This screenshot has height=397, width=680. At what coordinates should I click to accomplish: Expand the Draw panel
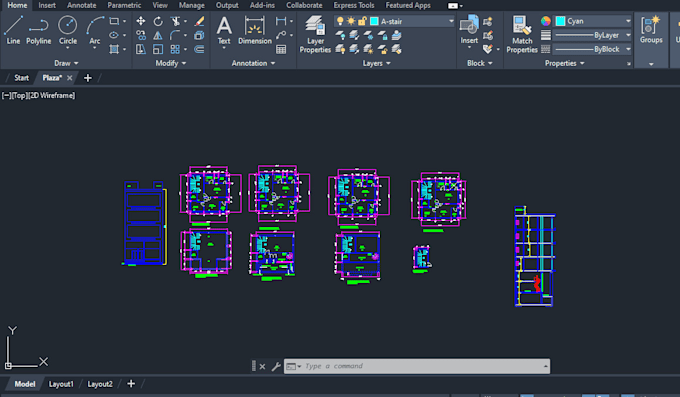pos(66,63)
